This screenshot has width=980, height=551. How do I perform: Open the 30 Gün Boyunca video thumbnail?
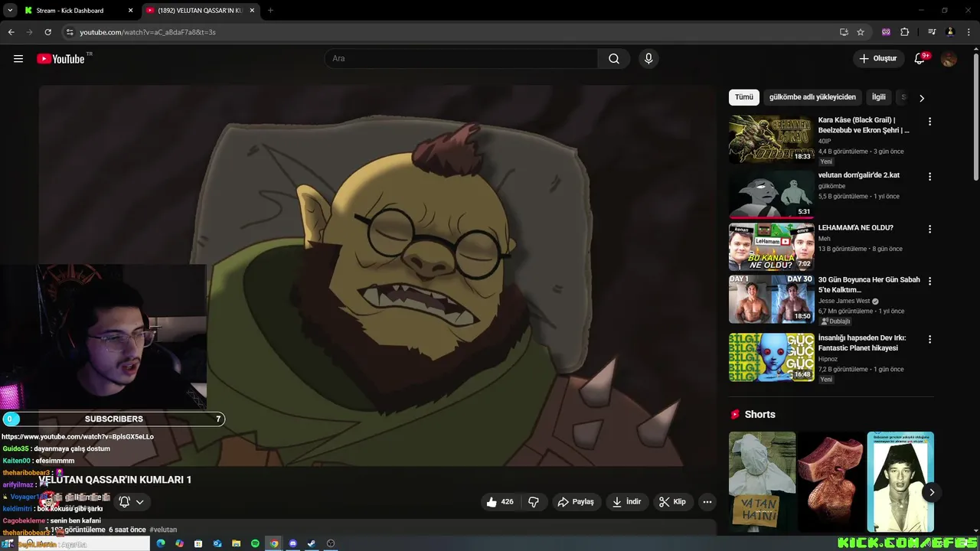pos(771,298)
